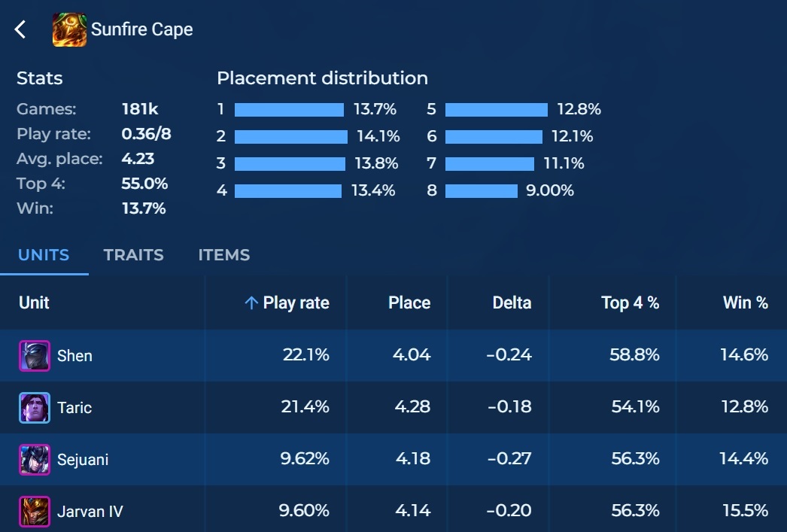
Task: Click Taric's champion portrait icon
Action: (35, 408)
